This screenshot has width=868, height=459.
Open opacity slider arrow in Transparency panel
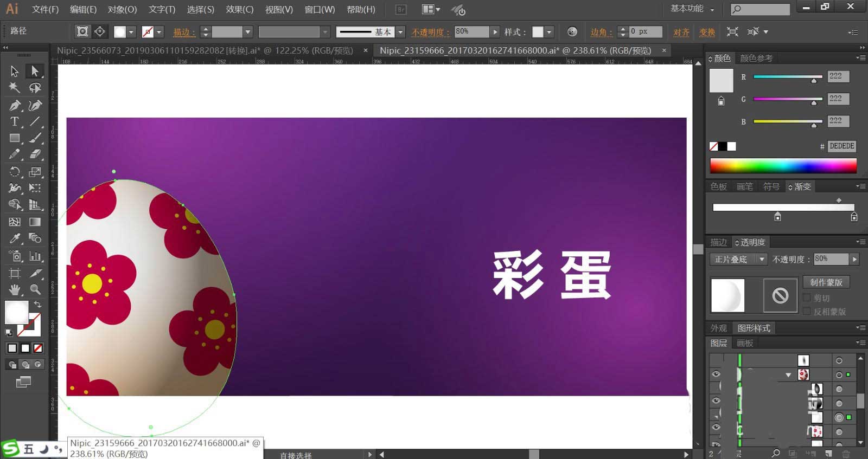tap(855, 259)
